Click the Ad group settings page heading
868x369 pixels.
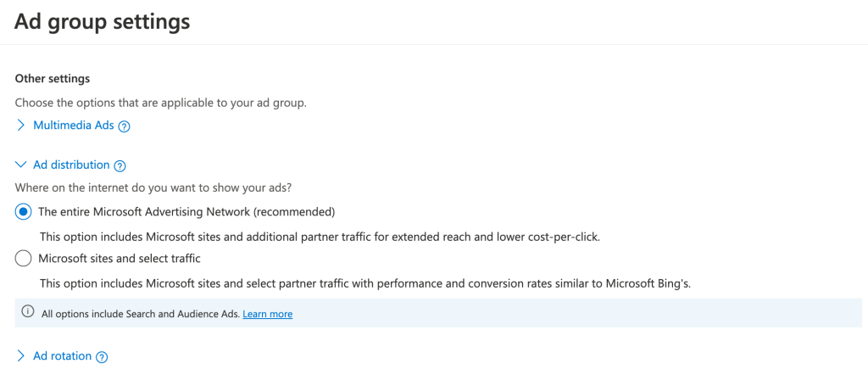pyautogui.click(x=102, y=21)
